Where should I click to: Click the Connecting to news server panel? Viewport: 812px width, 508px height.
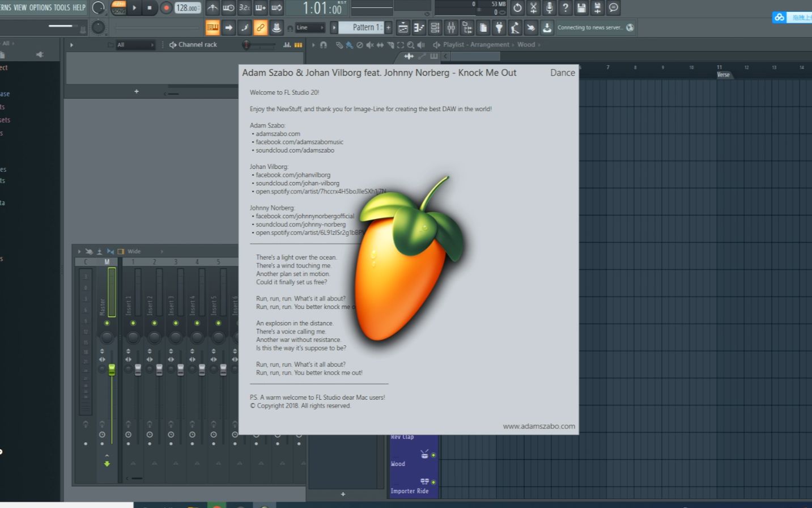(596, 27)
